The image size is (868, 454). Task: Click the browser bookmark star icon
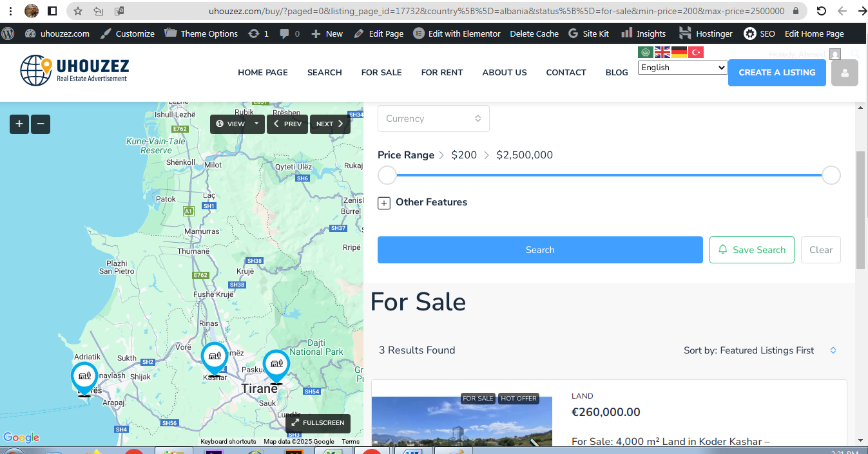78,11
